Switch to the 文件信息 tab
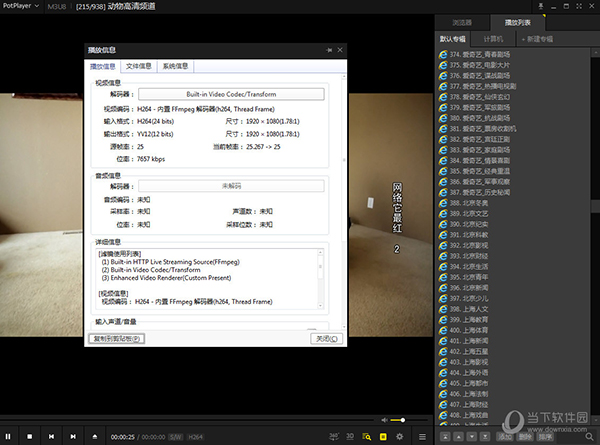Viewport: 600px width, 445px height. point(139,66)
